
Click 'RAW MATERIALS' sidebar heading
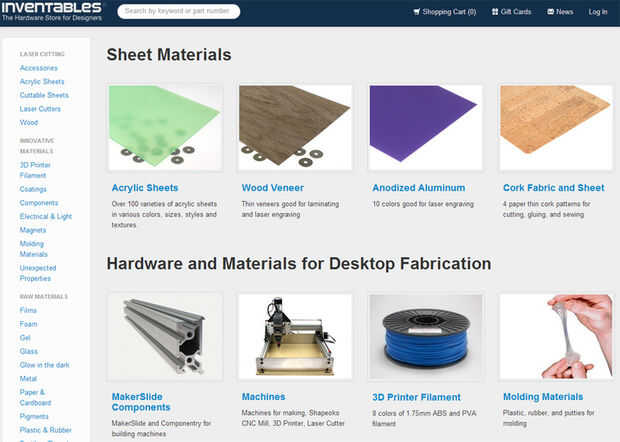coord(43,297)
